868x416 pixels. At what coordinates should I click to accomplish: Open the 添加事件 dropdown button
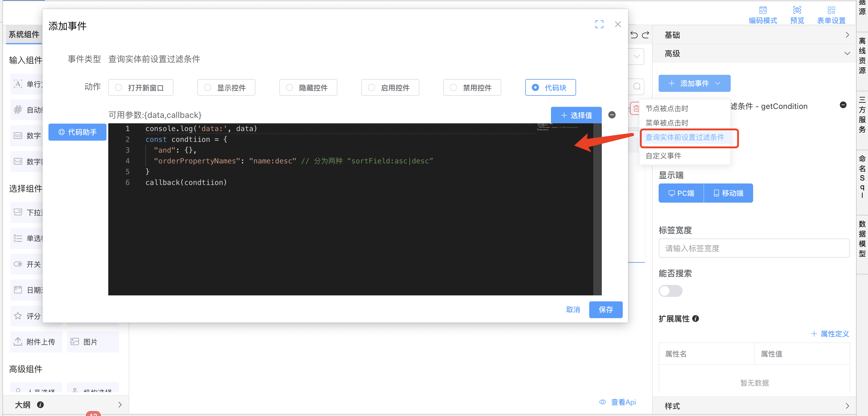click(694, 83)
